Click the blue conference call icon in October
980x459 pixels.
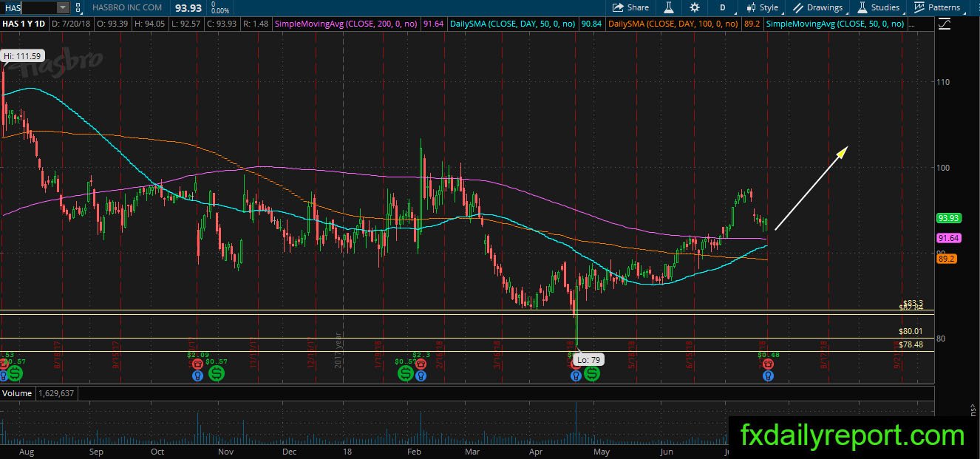point(197,376)
